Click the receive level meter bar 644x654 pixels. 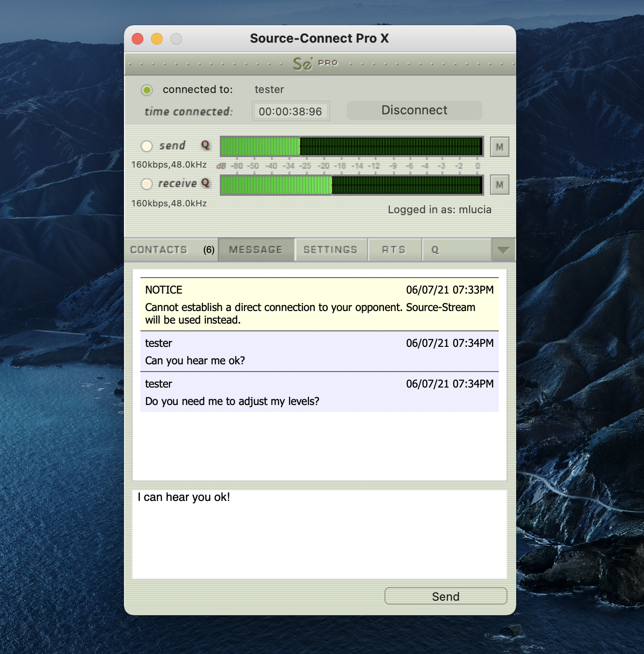[352, 185]
